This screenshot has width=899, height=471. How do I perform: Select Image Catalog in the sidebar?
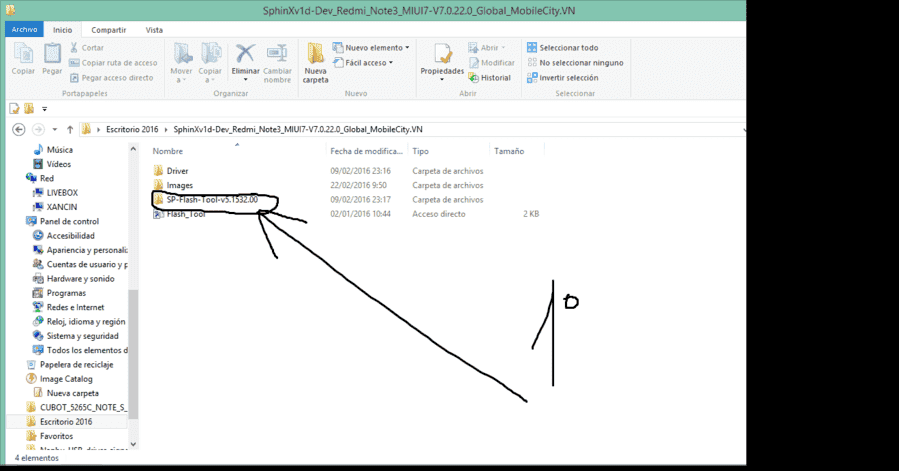[x=59, y=379]
